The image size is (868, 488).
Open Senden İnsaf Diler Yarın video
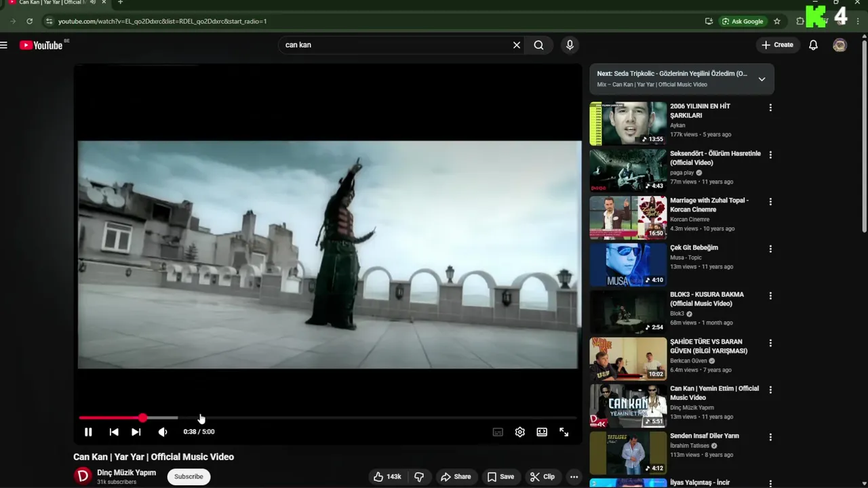point(628,453)
